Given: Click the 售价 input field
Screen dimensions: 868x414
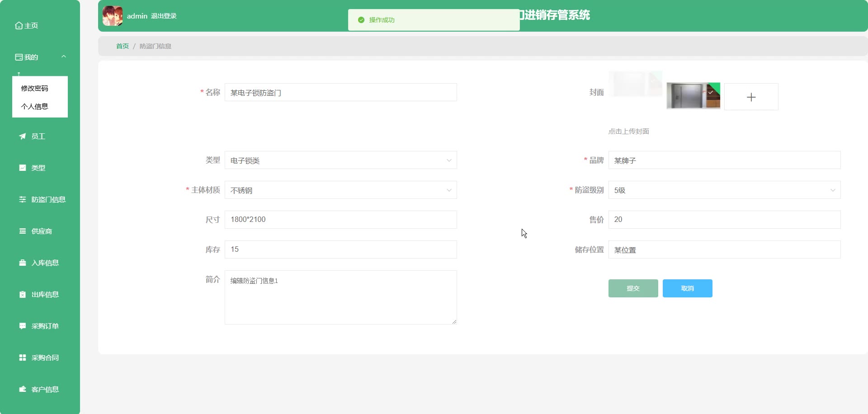Looking at the screenshot, I should tap(725, 220).
